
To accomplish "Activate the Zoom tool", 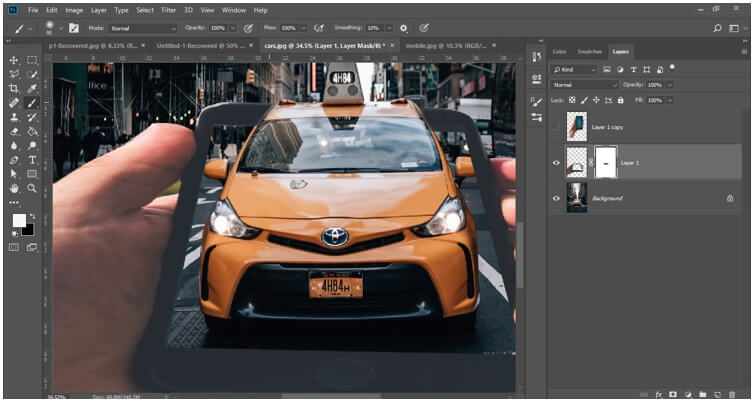I will coord(32,188).
